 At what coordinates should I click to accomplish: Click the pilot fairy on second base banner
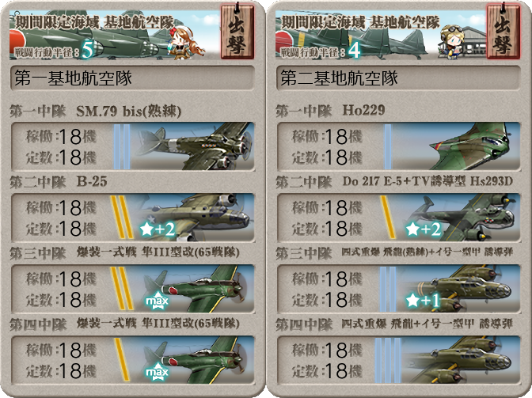[451, 42]
